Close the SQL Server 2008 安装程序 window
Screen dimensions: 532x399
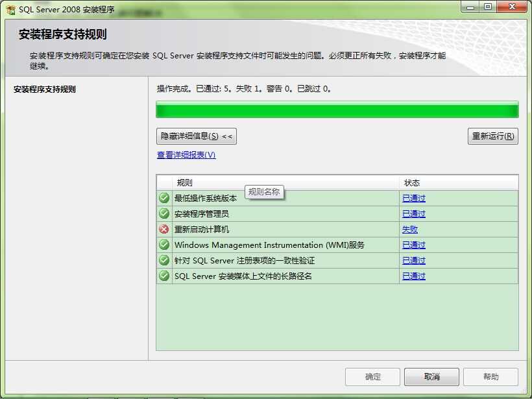click(x=513, y=6)
